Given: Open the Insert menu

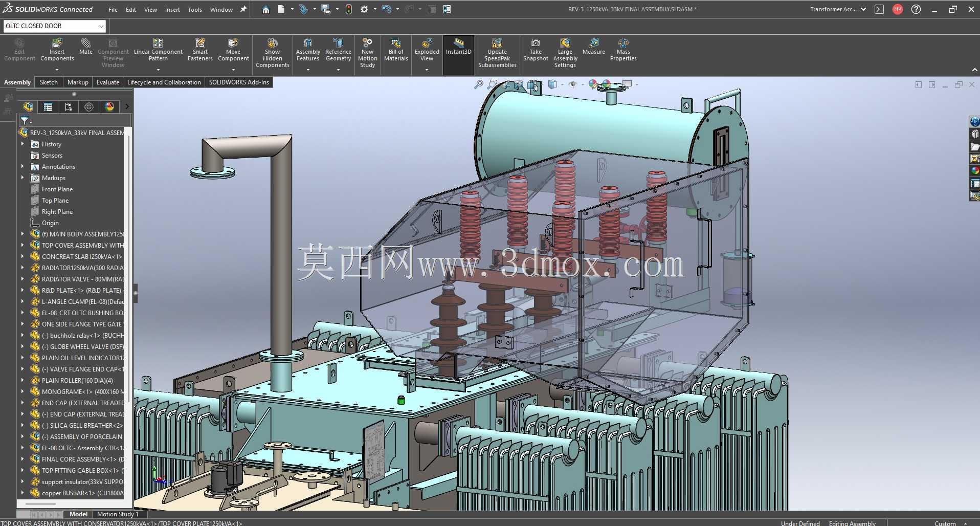Looking at the screenshot, I should coord(172,10).
